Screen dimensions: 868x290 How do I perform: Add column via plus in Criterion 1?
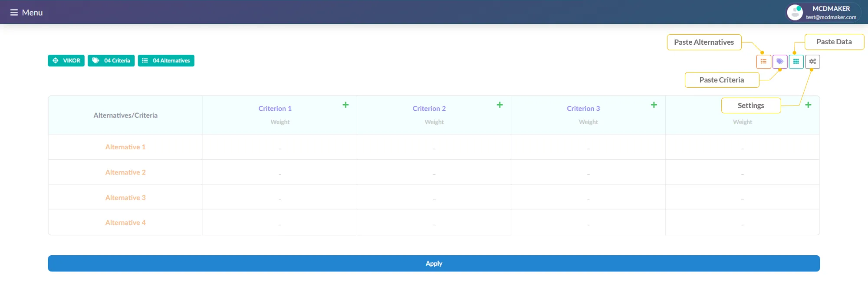[x=345, y=105]
